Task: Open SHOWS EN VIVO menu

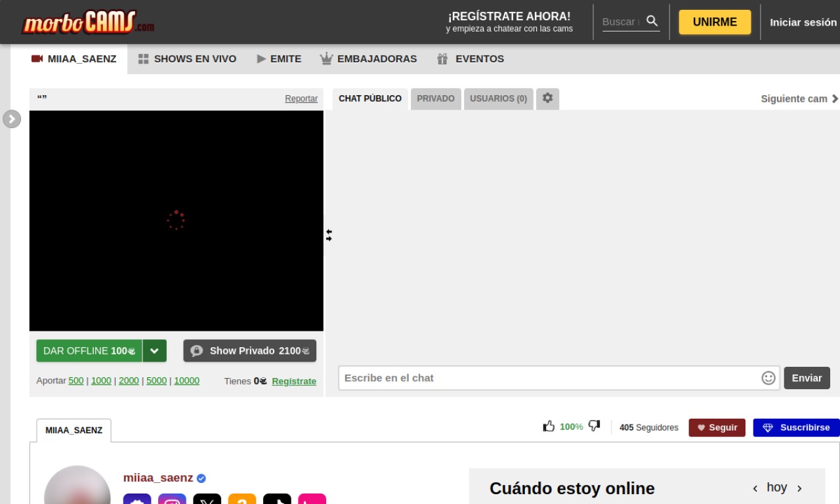Action: click(187, 59)
